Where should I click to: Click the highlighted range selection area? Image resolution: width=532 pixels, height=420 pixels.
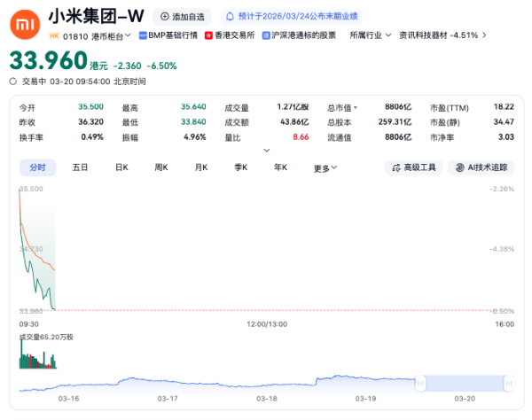pyautogui.click(x=465, y=384)
